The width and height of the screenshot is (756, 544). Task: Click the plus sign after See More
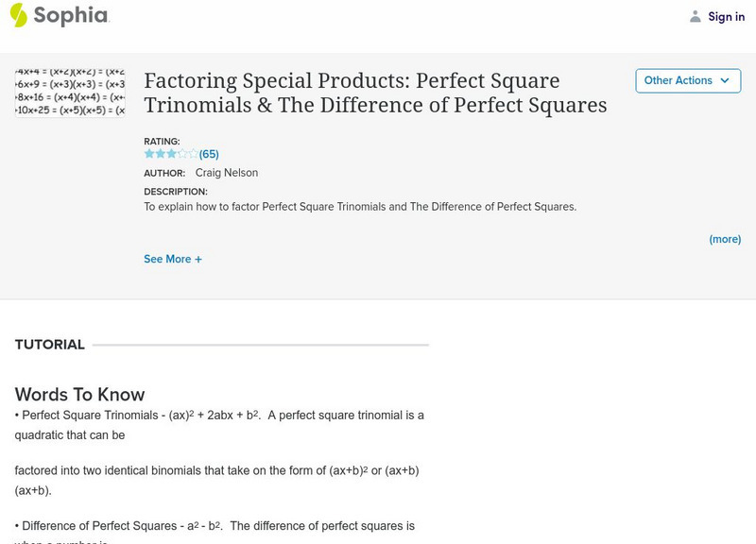[x=198, y=259]
